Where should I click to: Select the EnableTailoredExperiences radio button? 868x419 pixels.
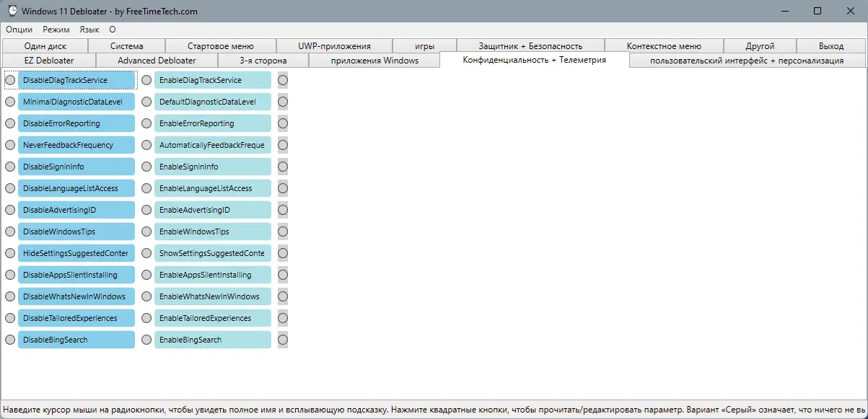click(x=146, y=318)
